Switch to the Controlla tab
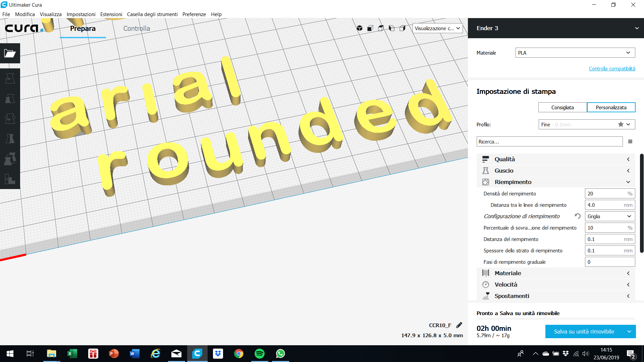 point(137,28)
